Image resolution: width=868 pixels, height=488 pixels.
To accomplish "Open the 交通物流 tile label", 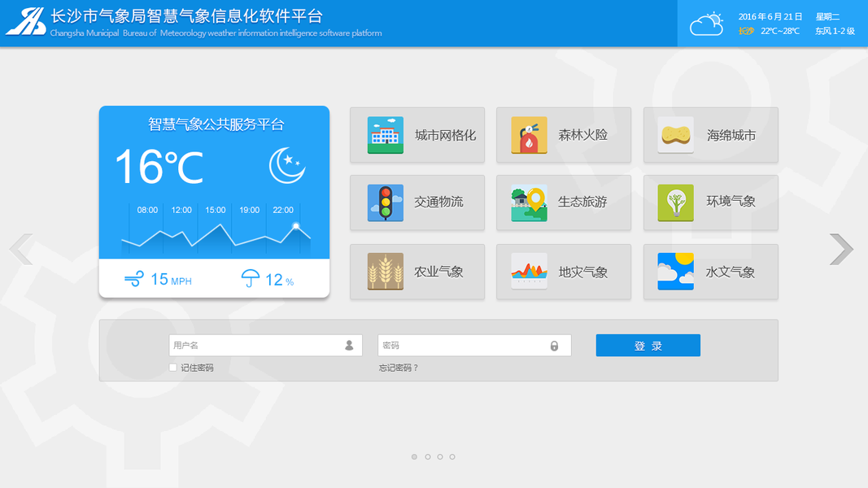I will pos(439,202).
